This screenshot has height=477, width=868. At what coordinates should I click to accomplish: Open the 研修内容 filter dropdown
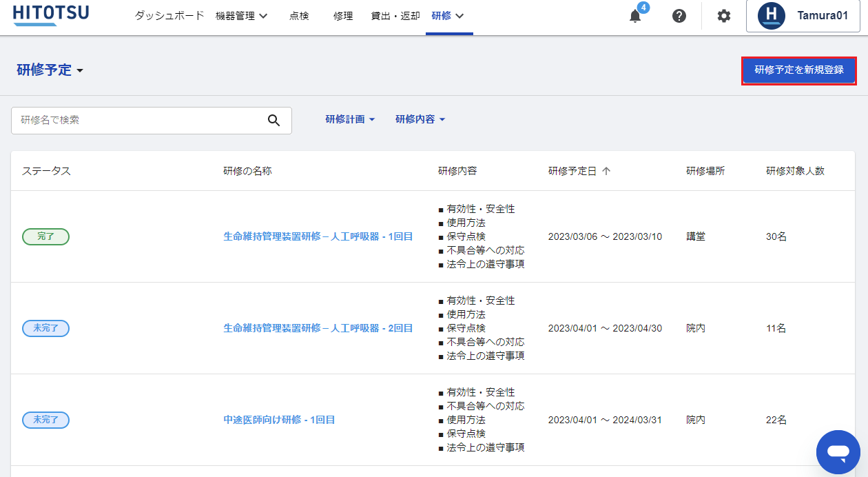click(x=420, y=119)
